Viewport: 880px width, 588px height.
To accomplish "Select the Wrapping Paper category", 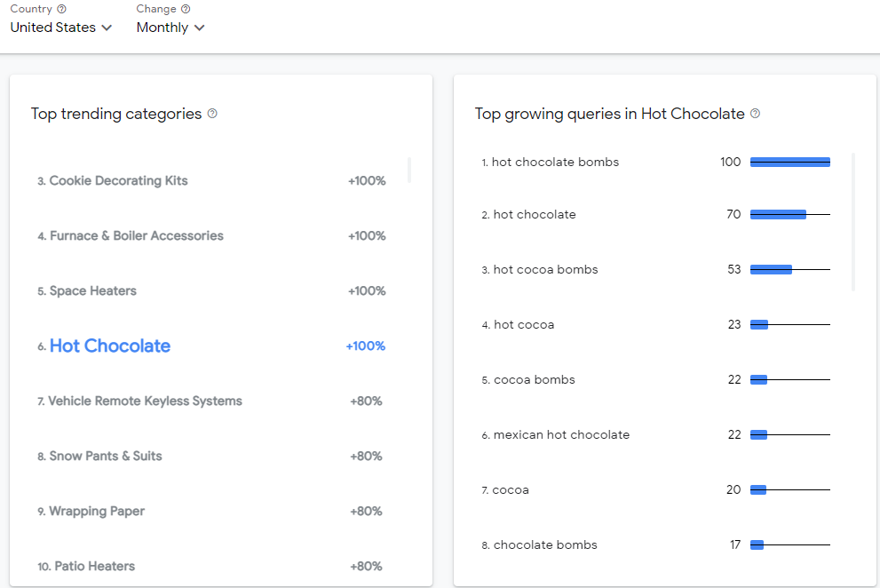I will 97,511.
